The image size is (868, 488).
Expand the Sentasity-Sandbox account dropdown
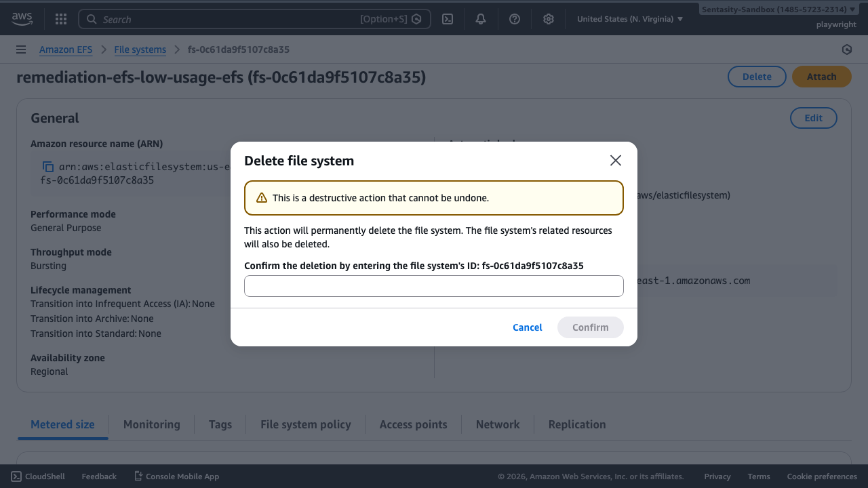pos(777,9)
